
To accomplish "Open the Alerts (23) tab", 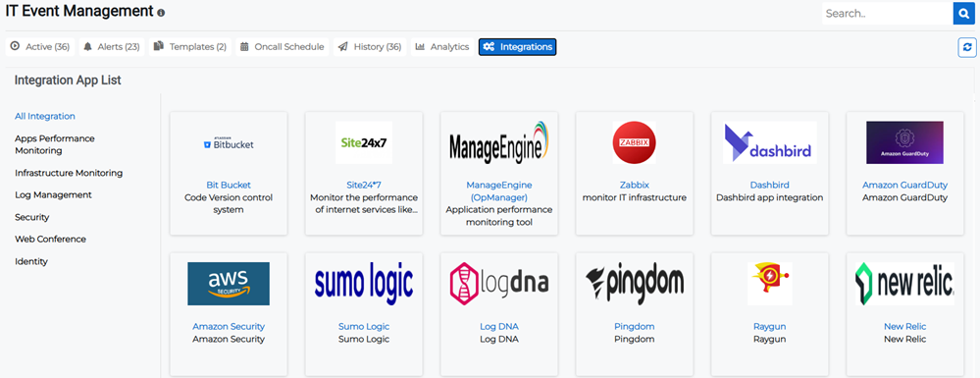I will 112,47.
